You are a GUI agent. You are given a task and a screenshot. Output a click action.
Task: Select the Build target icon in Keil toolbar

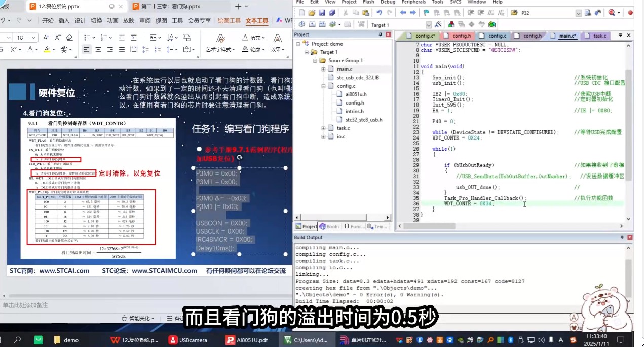click(x=313, y=24)
